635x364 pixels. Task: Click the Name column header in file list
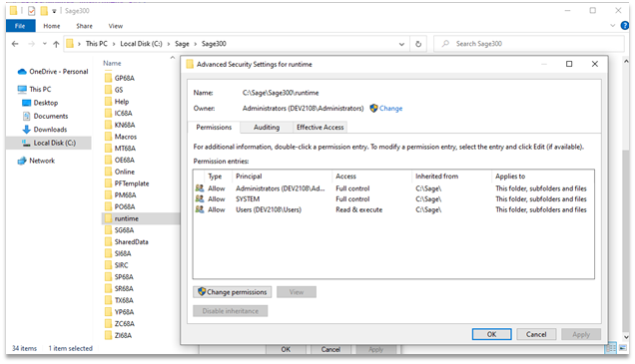click(112, 63)
